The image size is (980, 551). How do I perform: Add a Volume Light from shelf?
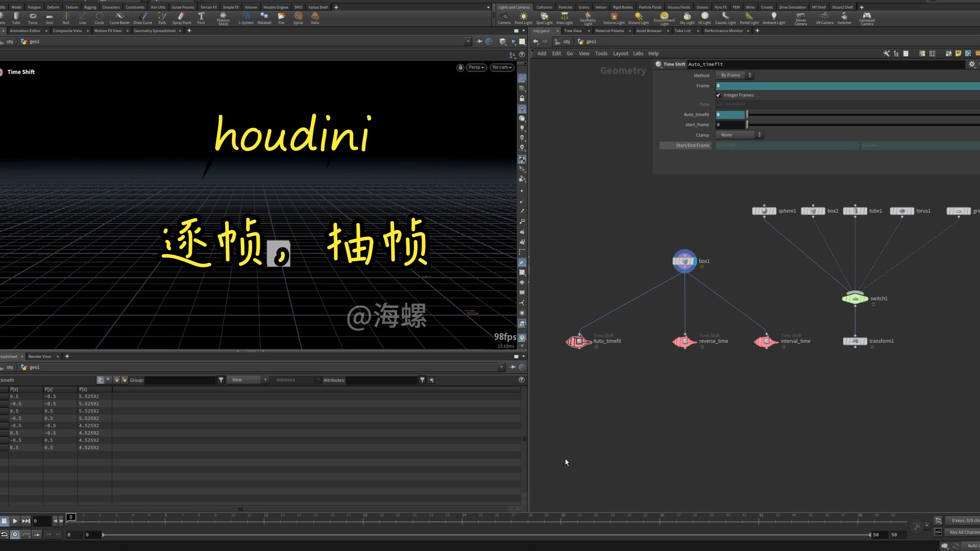614,18
